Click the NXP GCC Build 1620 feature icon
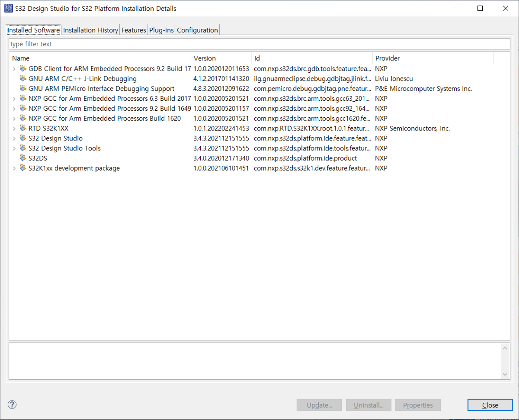 [x=23, y=118]
